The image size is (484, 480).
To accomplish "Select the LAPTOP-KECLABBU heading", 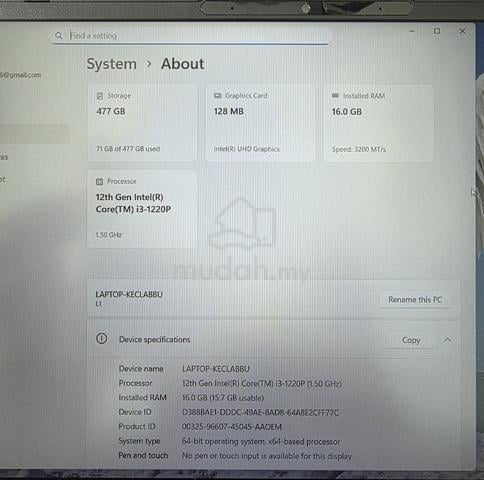I will [129, 294].
